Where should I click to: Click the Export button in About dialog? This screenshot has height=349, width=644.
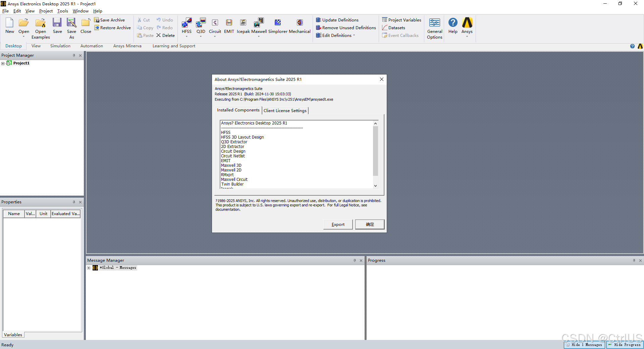click(338, 225)
